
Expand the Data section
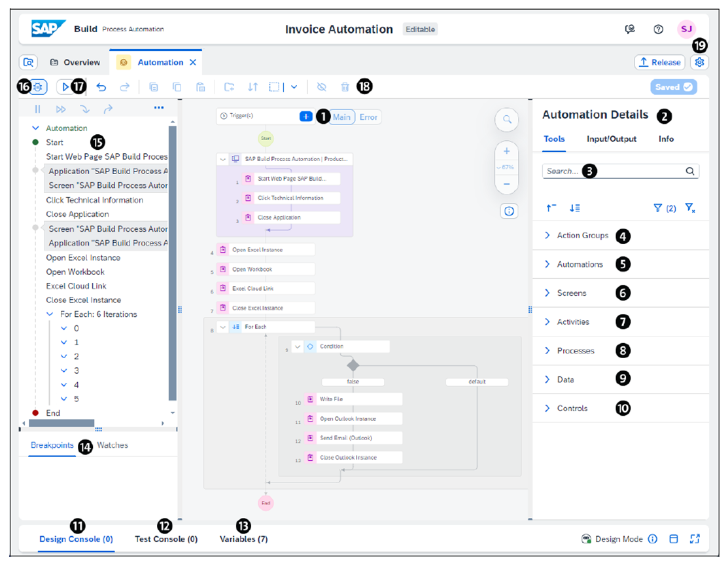pyautogui.click(x=547, y=379)
